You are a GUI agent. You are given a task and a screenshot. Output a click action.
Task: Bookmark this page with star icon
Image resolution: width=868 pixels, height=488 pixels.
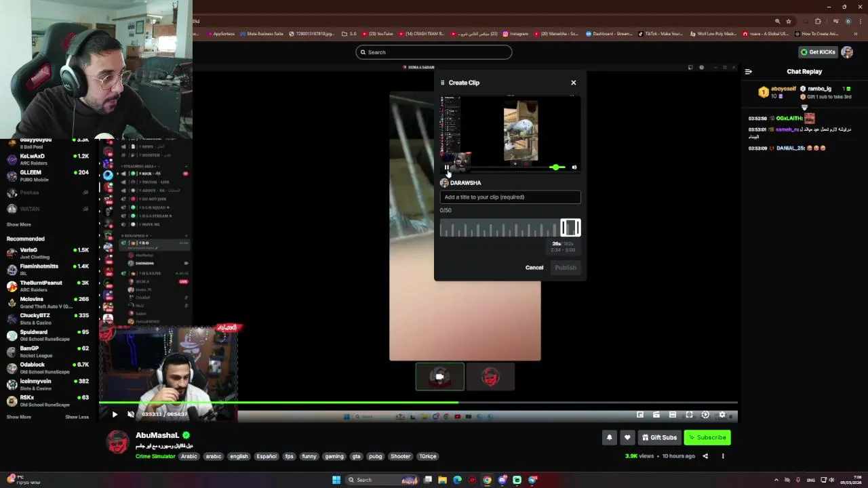[x=788, y=21]
